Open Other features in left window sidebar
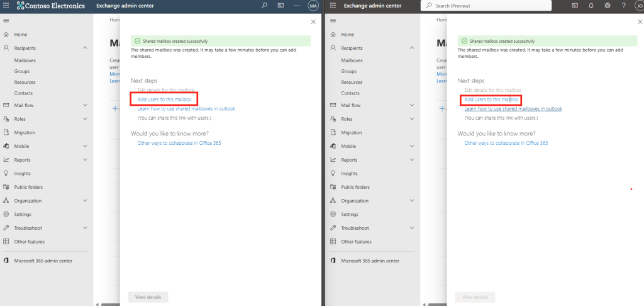Viewport: 644px width, 306px height. [x=29, y=241]
